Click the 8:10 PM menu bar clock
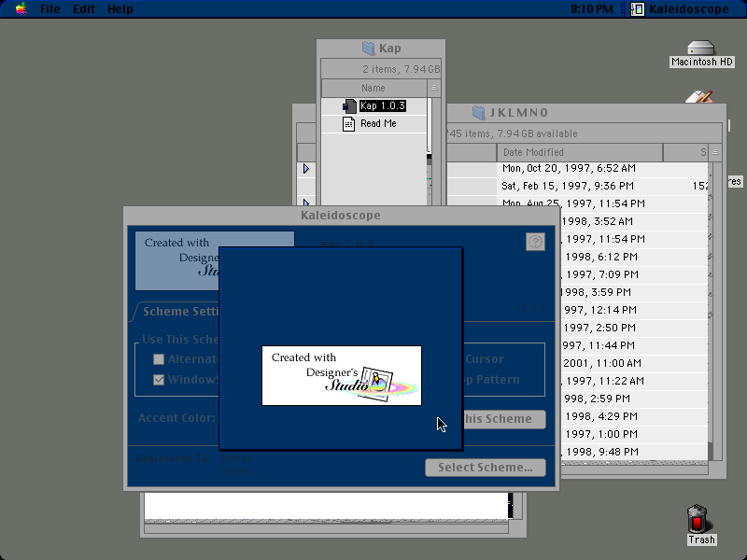747x560 pixels. (592, 9)
